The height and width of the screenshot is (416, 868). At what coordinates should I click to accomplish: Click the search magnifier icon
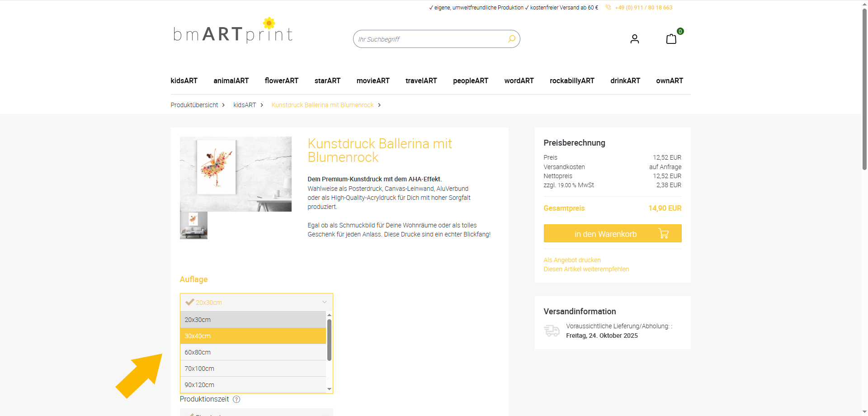(x=511, y=39)
